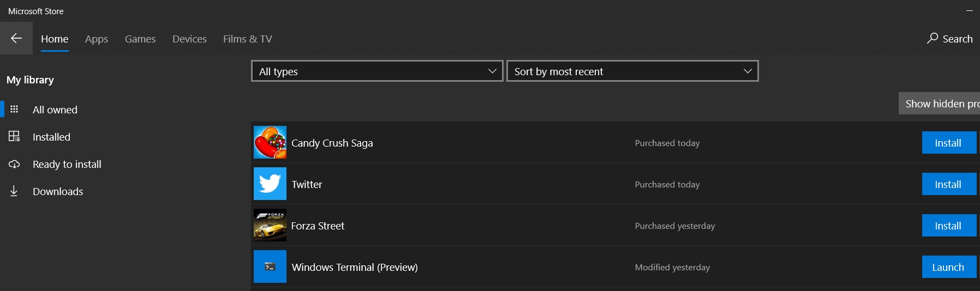Launch Windows Terminal (Preview)
This screenshot has width=980, height=291.
949,267
